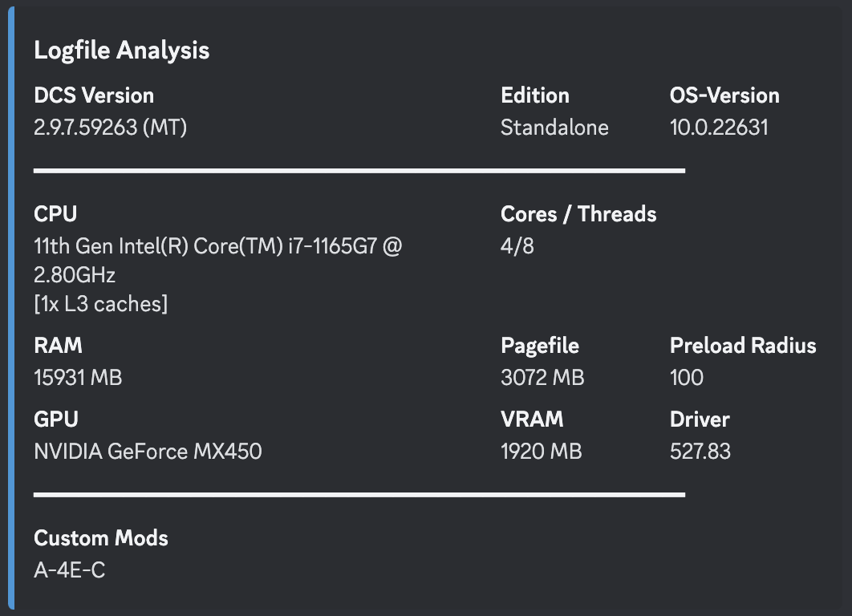The width and height of the screenshot is (852, 616).
Task: Select the Preload Radius value 100
Action: tap(687, 378)
